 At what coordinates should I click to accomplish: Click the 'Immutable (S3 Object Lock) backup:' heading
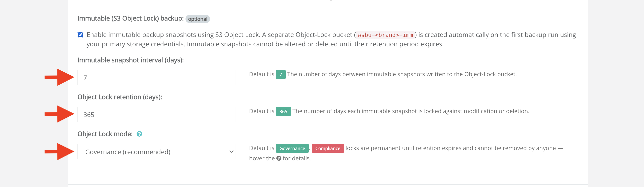coord(131,18)
